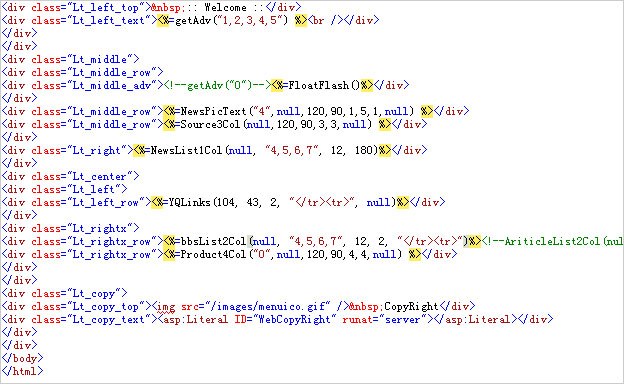Screen dimensions: 624x384
Task: Click the Lt_copy class attribute value
Action: click(x=94, y=294)
